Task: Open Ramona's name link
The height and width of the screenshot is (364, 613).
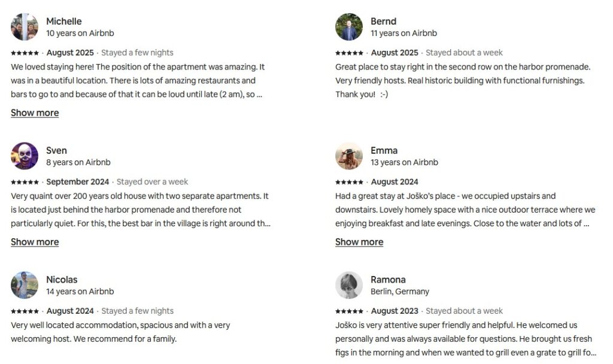Action: pyautogui.click(x=389, y=280)
